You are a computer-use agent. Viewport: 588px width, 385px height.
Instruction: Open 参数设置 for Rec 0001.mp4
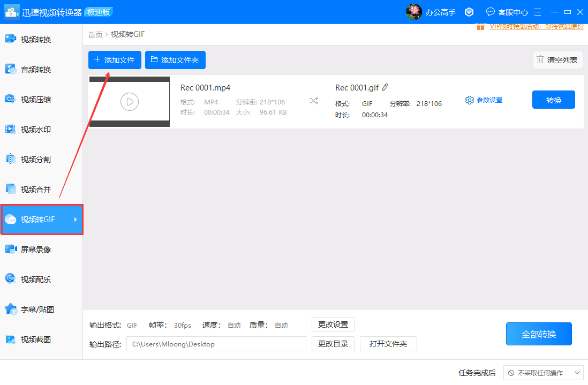click(x=484, y=100)
